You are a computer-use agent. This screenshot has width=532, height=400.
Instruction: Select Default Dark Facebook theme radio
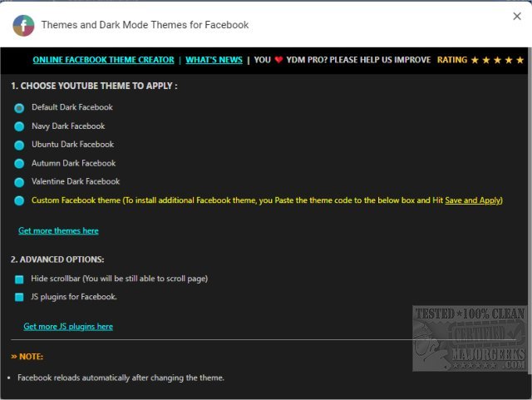tap(19, 108)
